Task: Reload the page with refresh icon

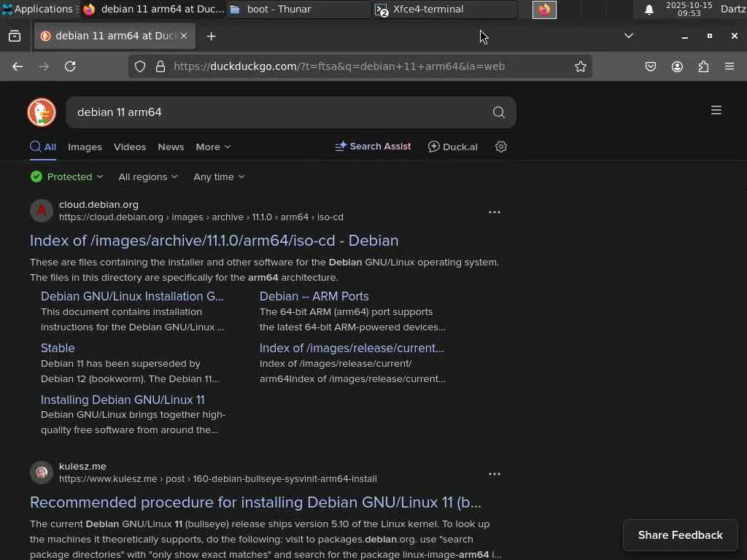Action: tap(70, 66)
